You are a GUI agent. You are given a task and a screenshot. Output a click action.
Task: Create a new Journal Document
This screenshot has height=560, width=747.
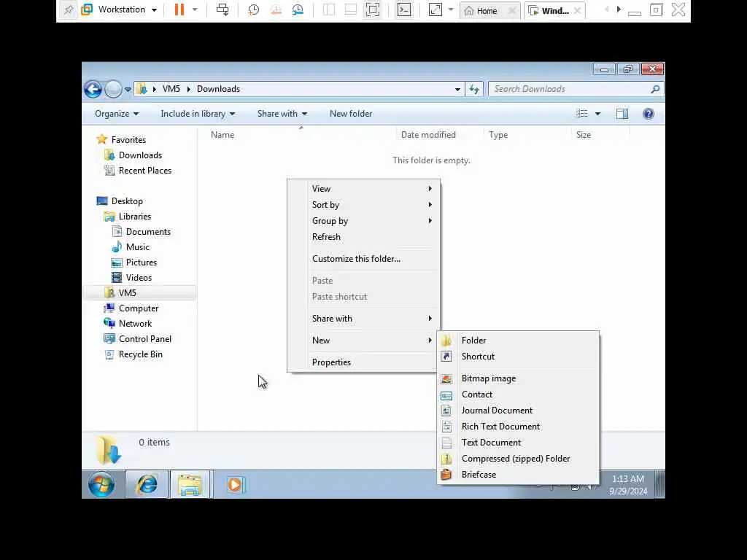click(x=518, y=411)
